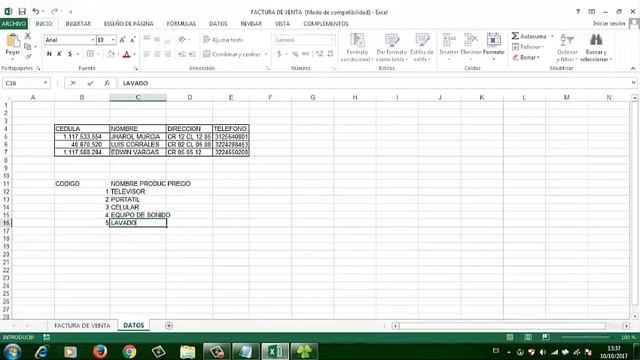This screenshot has height=360, width=640.
Task: Decrease font size with smaller A icon
Action: [x=133, y=40]
